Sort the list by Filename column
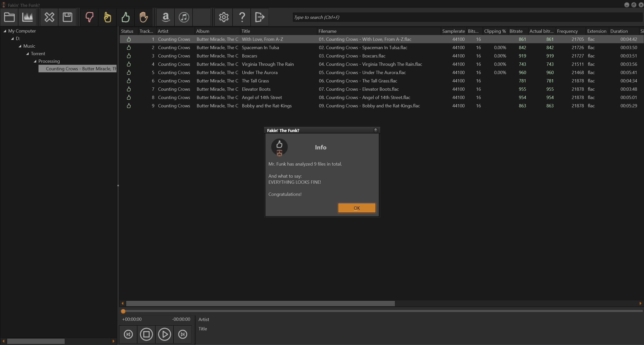This screenshot has height=345, width=644. pyautogui.click(x=327, y=31)
